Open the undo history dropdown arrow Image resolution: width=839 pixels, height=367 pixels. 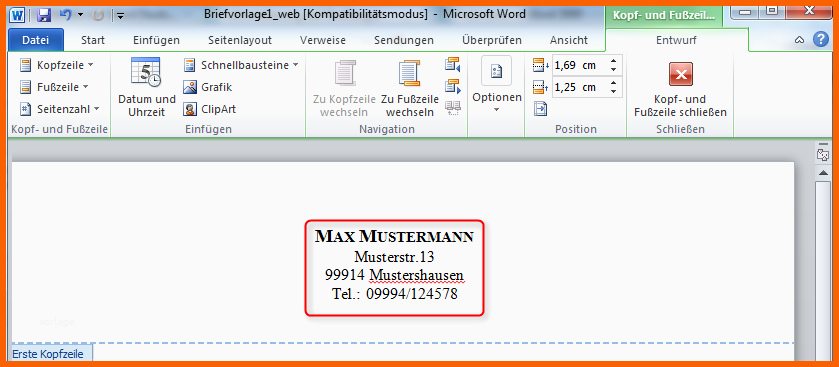pos(80,15)
